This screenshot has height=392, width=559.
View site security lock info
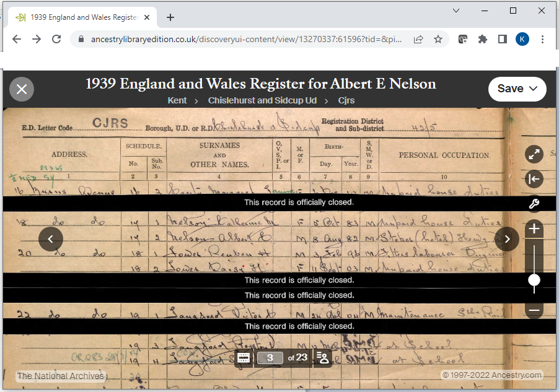click(81, 39)
